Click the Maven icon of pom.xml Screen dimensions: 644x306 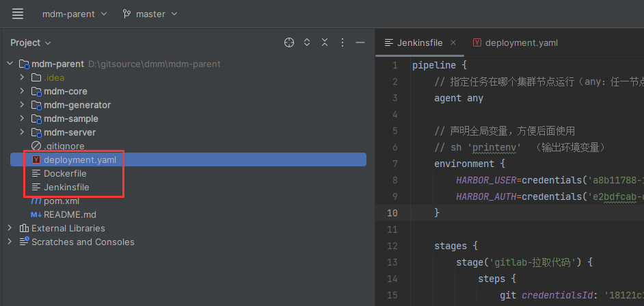(36, 201)
